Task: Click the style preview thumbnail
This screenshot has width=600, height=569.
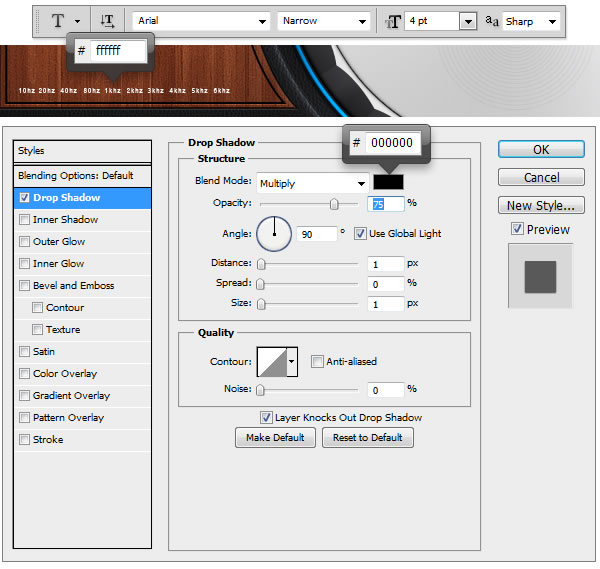Action: pyautogui.click(x=540, y=276)
